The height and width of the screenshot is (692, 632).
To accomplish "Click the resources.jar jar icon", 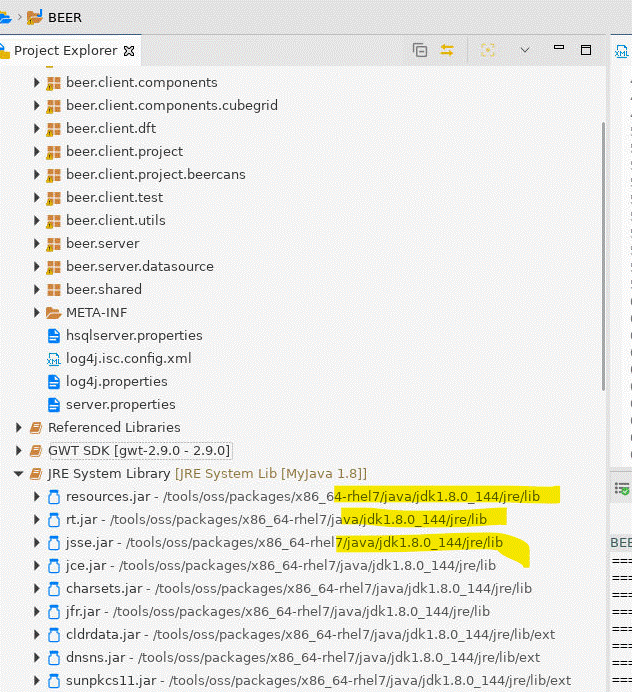I will pyautogui.click(x=54, y=497).
